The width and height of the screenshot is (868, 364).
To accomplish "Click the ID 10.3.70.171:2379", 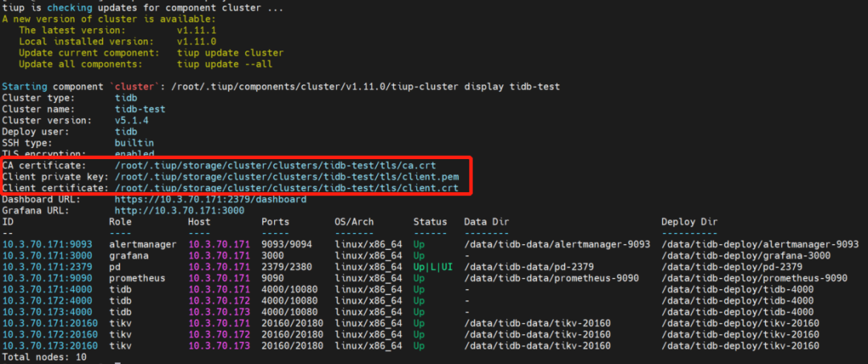I will [x=47, y=267].
